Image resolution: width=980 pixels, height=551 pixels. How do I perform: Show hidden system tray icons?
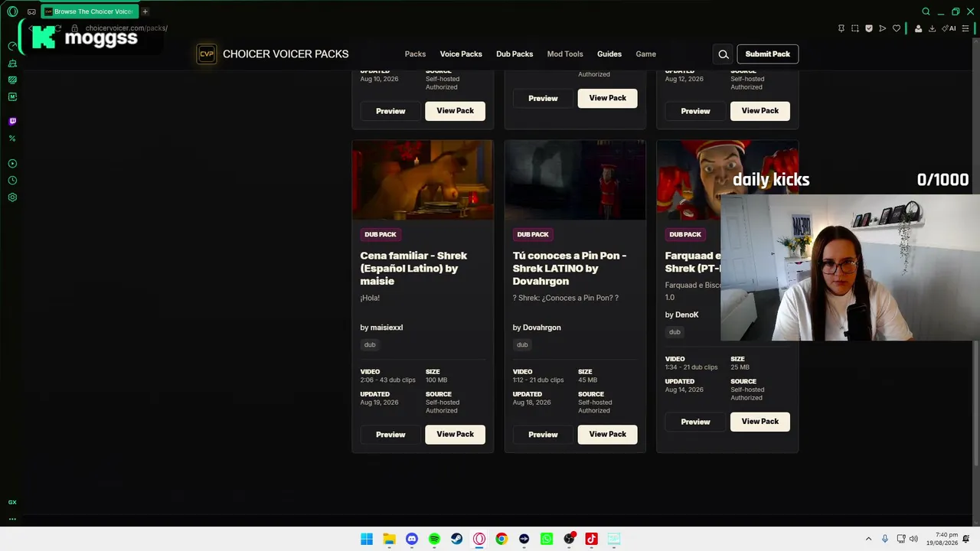(x=868, y=539)
